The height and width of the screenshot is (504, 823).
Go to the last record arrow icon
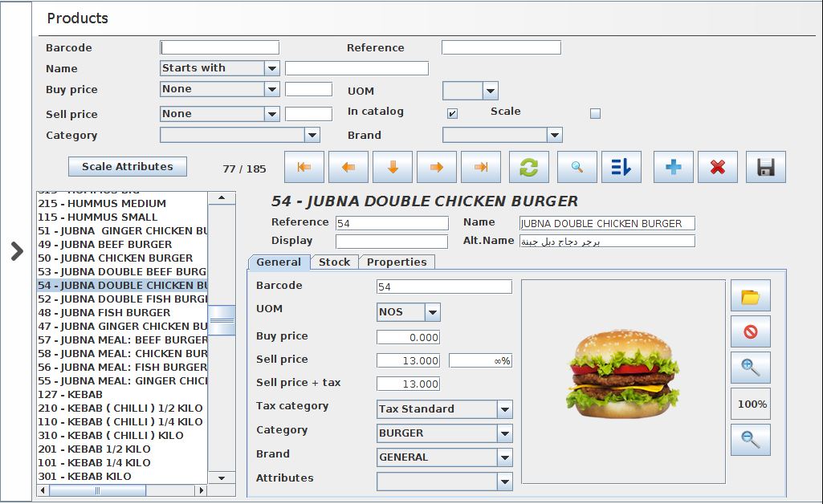coord(481,167)
